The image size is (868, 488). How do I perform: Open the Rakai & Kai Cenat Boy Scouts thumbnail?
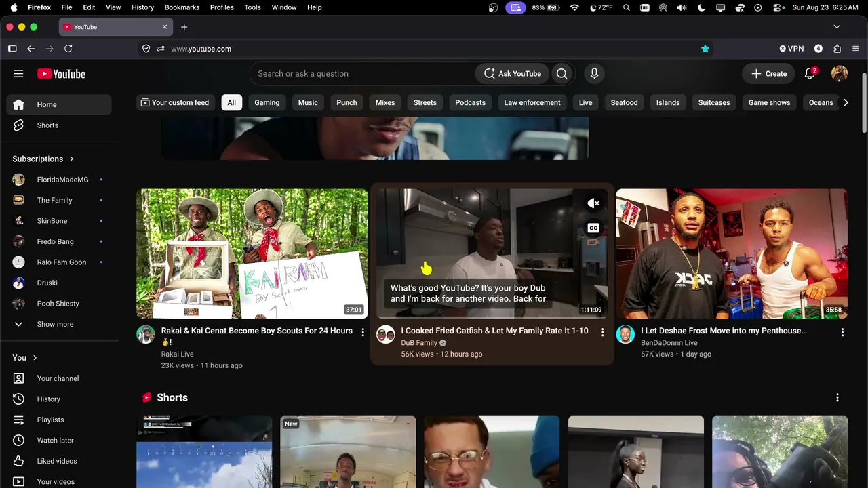pos(252,253)
